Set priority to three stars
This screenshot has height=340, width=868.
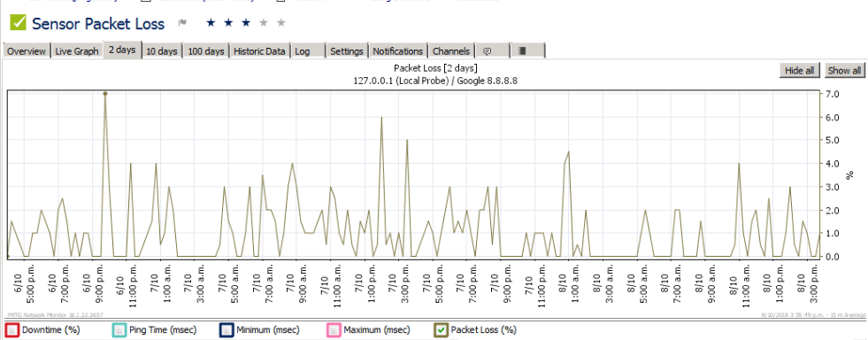(x=246, y=23)
